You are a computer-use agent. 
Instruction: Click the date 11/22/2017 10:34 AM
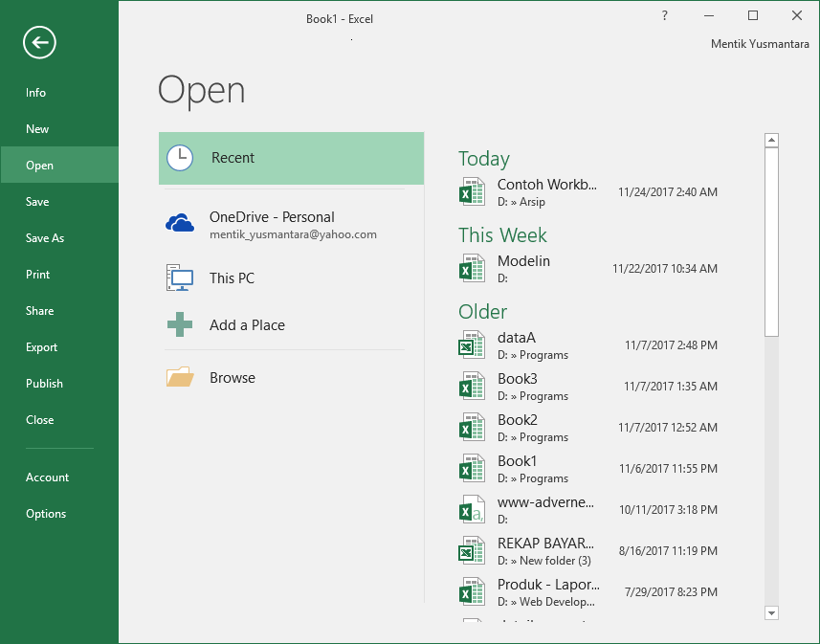pyautogui.click(x=665, y=268)
